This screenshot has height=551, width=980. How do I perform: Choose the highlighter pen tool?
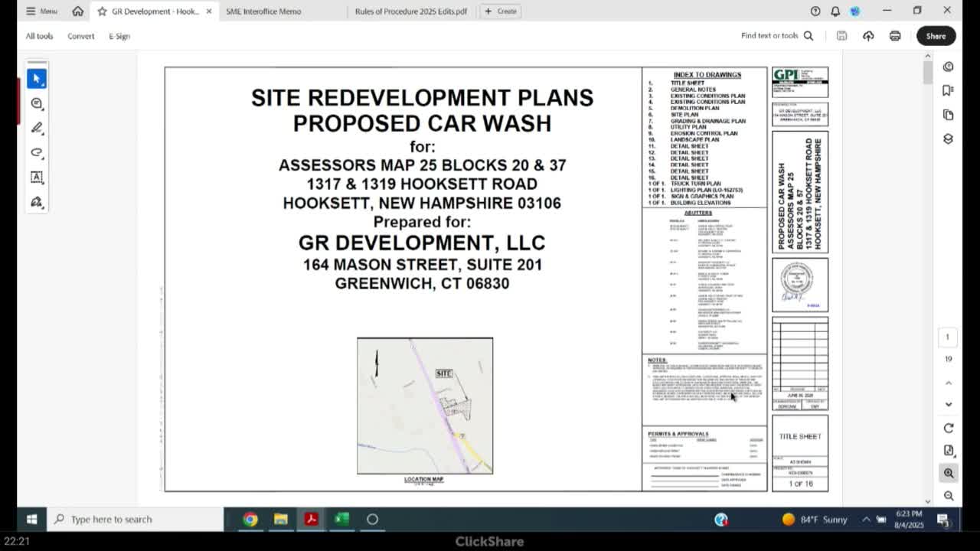(x=37, y=128)
